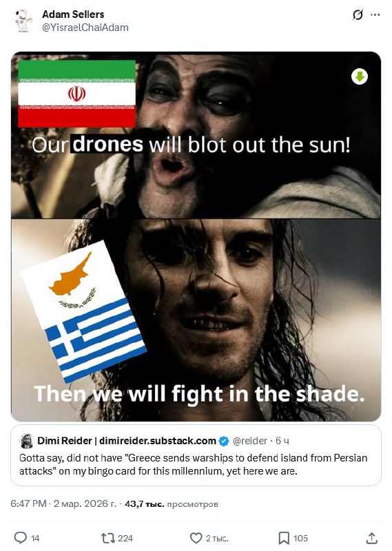Open the 6:47 PM timestamp link

[x=28, y=504]
